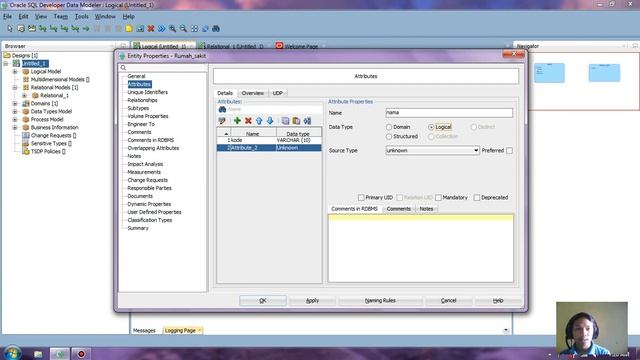Screen dimensions: 640x360
Task: Collapse the Untitled_1 design node
Action: (6, 64)
